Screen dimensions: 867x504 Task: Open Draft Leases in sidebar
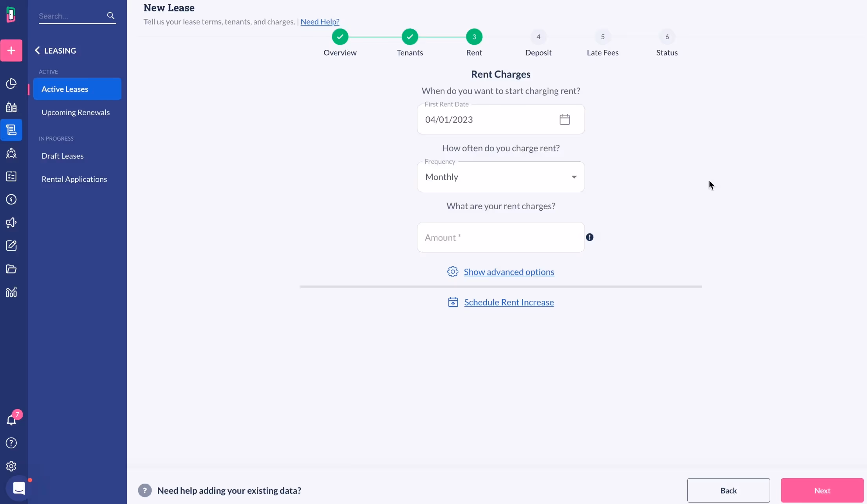(x=63, y=156)
